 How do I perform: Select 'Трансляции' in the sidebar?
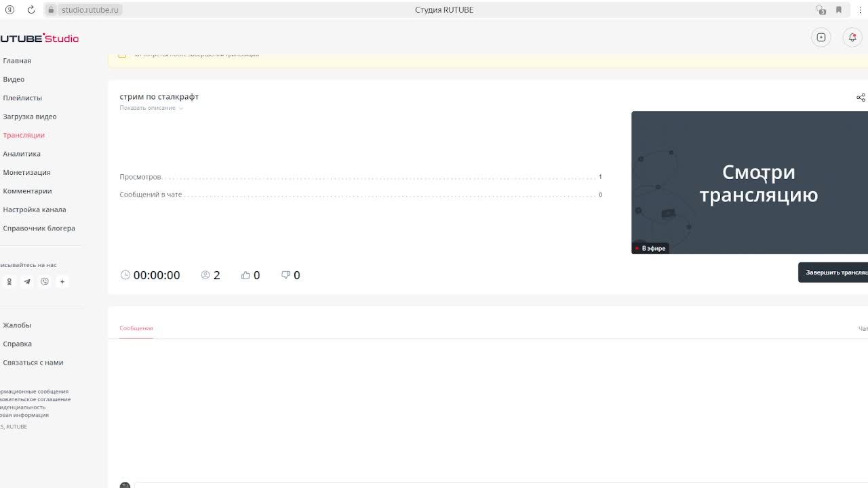click(24, 136)
